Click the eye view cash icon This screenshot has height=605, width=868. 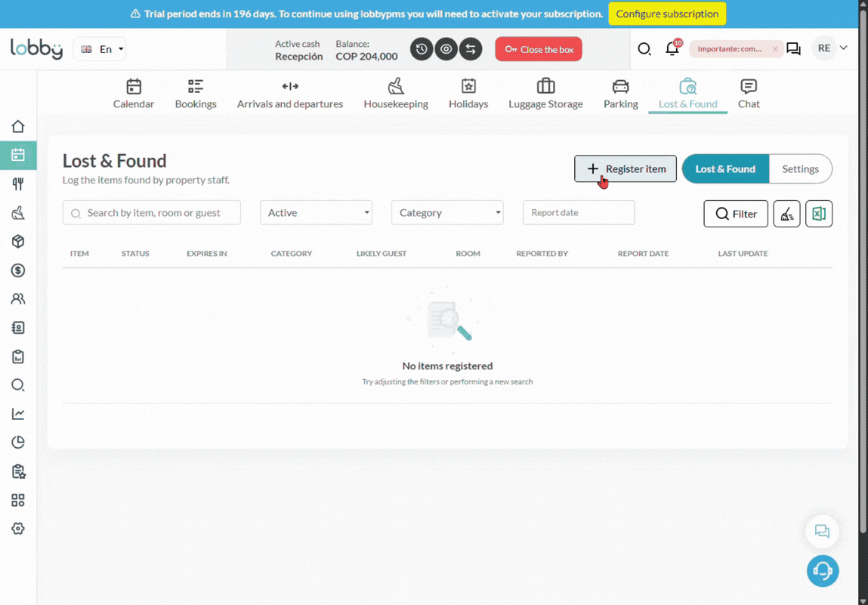point(446,49)
